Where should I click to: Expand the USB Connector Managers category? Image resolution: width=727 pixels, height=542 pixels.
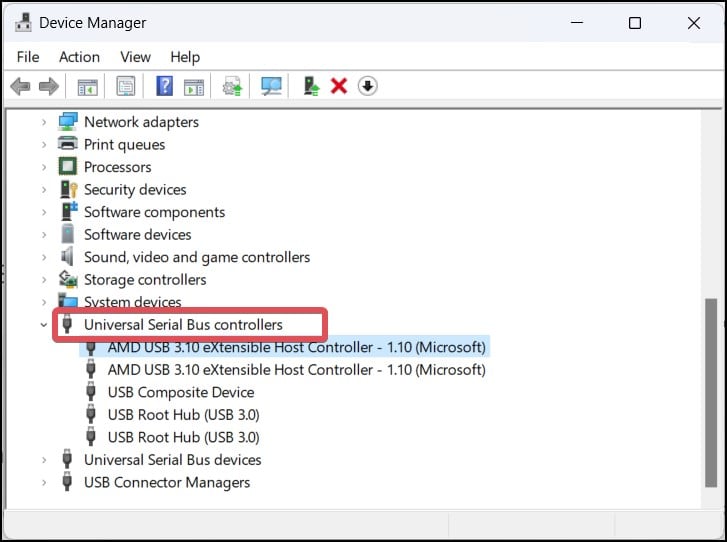44,483
